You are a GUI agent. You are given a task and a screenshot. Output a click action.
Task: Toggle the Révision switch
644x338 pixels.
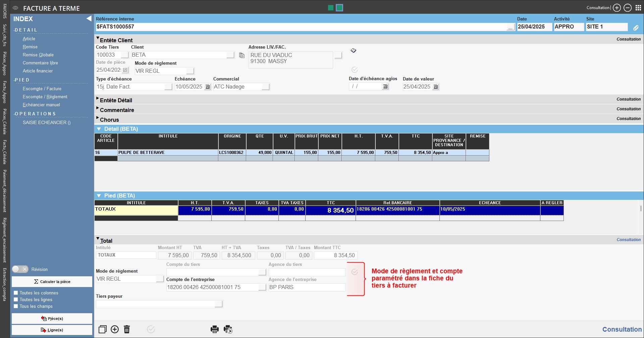[x=20, y=269]
